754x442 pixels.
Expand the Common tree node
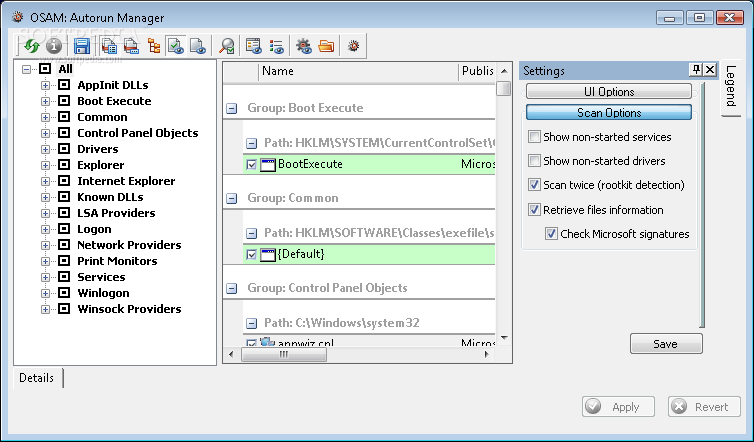coord(45,117)
